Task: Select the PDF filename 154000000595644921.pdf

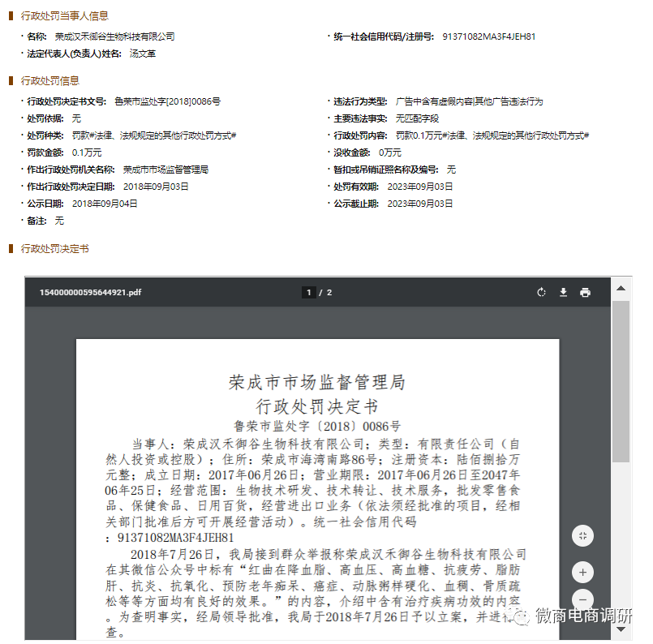Action: (90, 293)
